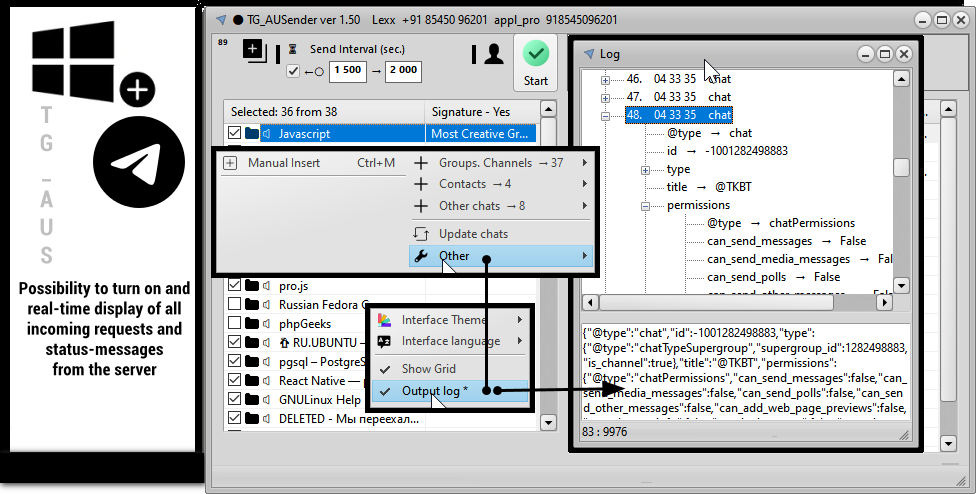Click the folder icon of DELETED row
The width and height of the screenshot is (976, 494).
252,419
